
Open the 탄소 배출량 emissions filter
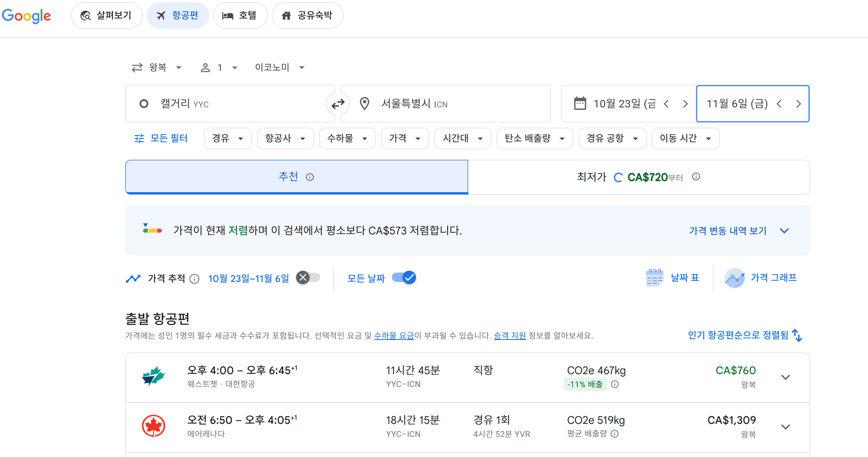tap(534, 138)
